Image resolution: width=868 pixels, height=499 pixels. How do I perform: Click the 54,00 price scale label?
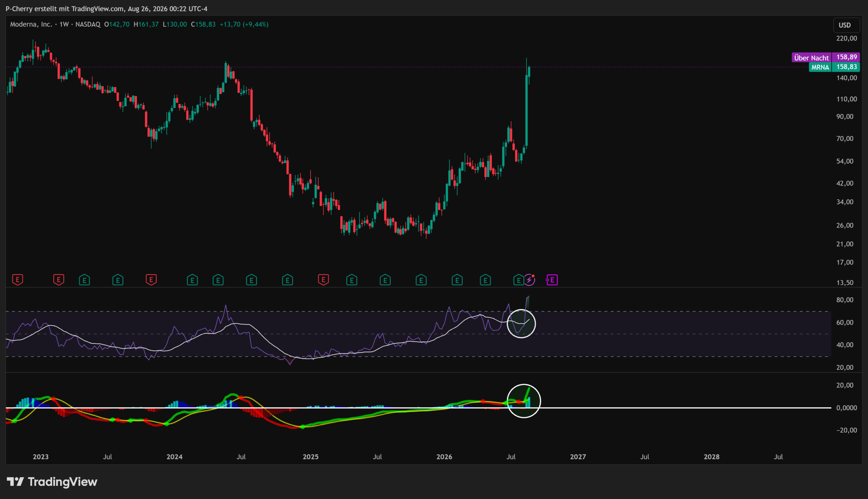845,161
